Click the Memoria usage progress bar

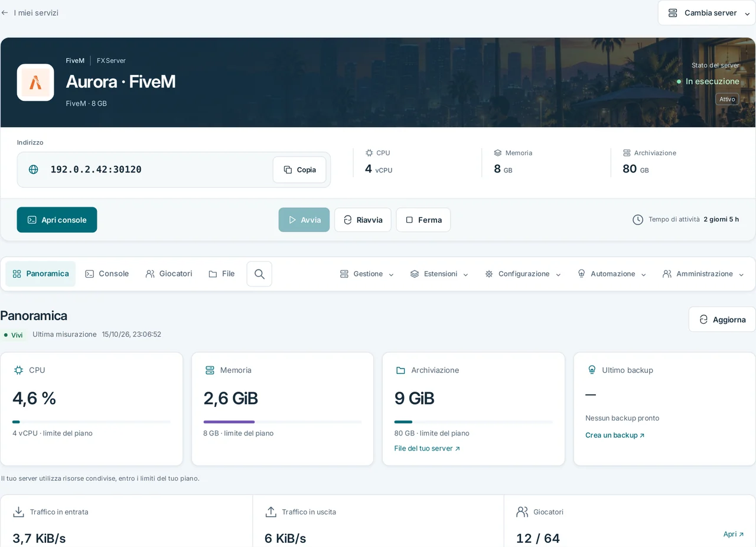tap(282, 422)
